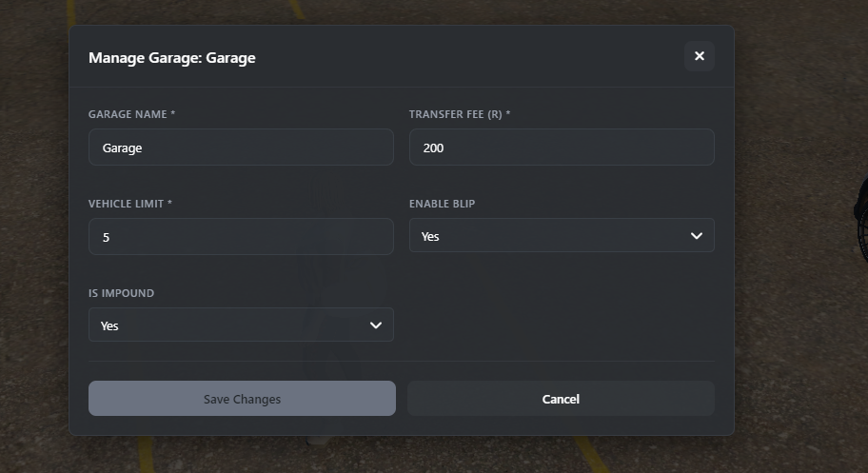
Task: Click the "Transfer Fee (R) *" label
Action: tap(460, 114)
